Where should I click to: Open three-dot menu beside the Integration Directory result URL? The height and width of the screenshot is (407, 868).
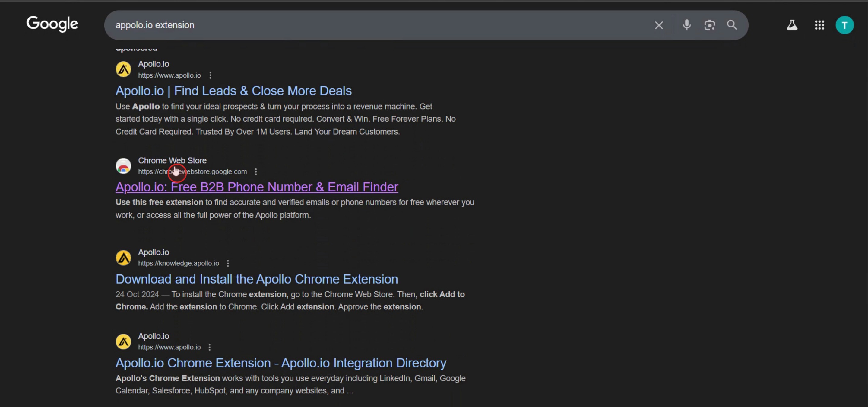(210, 347)
